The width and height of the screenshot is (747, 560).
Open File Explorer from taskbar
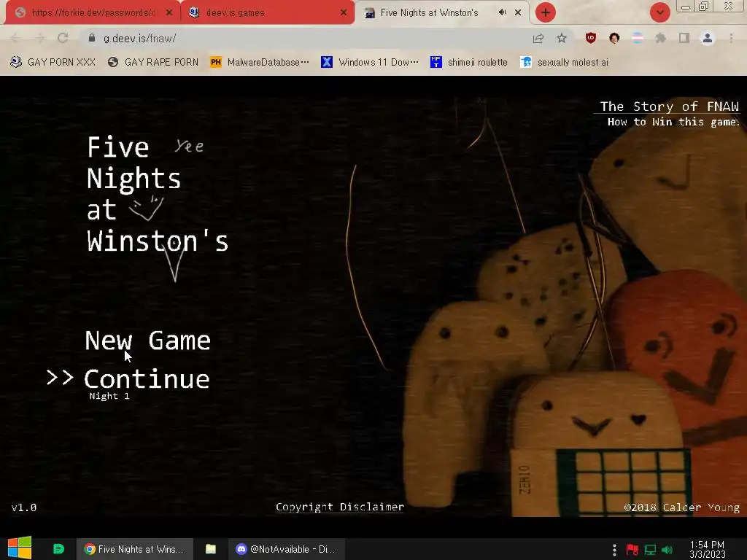tap(211, 549)
